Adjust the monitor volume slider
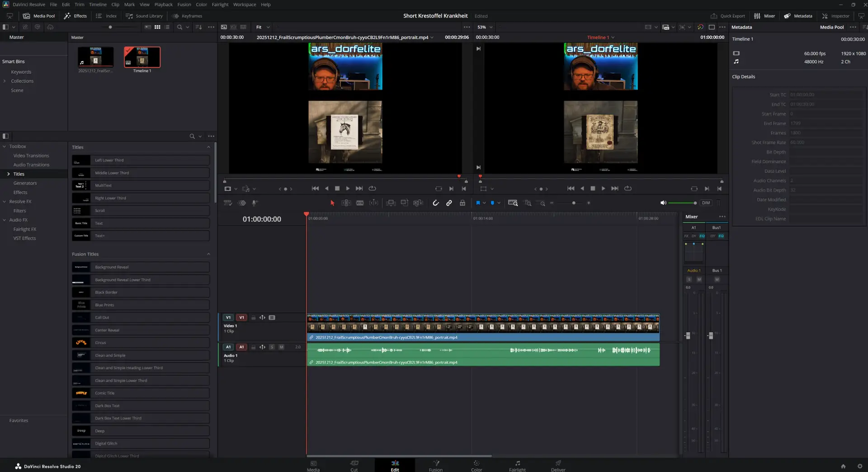This screenshot has height=472, width=868. tap(683, 203)
